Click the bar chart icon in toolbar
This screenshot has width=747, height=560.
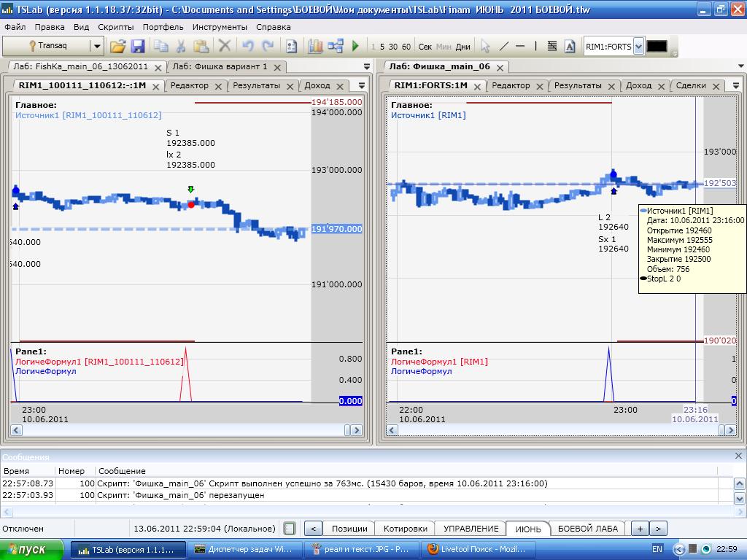(x=315, y=46)
